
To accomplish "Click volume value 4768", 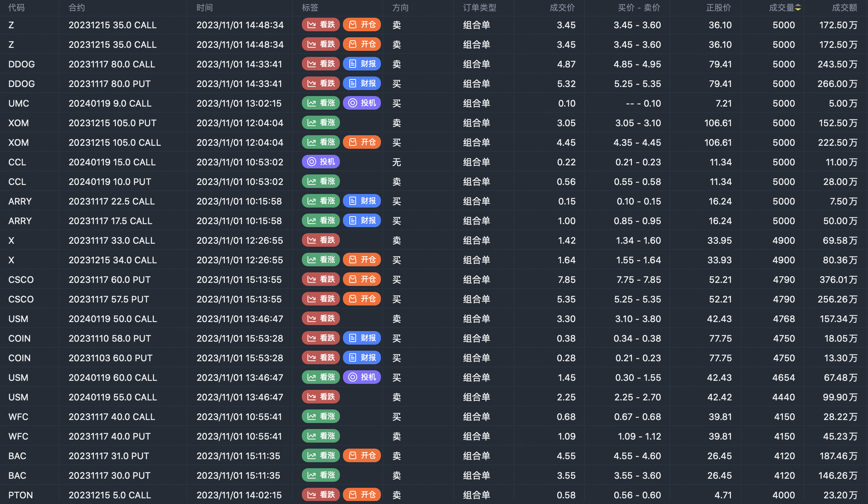I will [x=784, y=319].
